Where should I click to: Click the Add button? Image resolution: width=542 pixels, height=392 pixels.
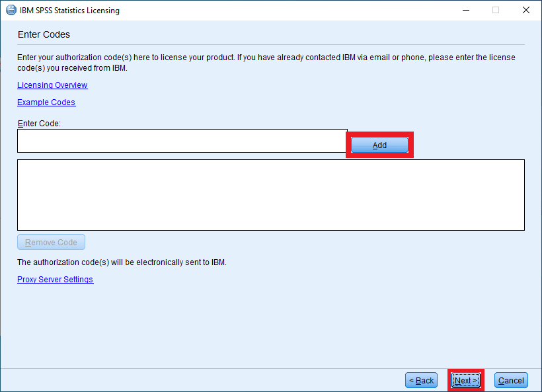tap(379, 145)
